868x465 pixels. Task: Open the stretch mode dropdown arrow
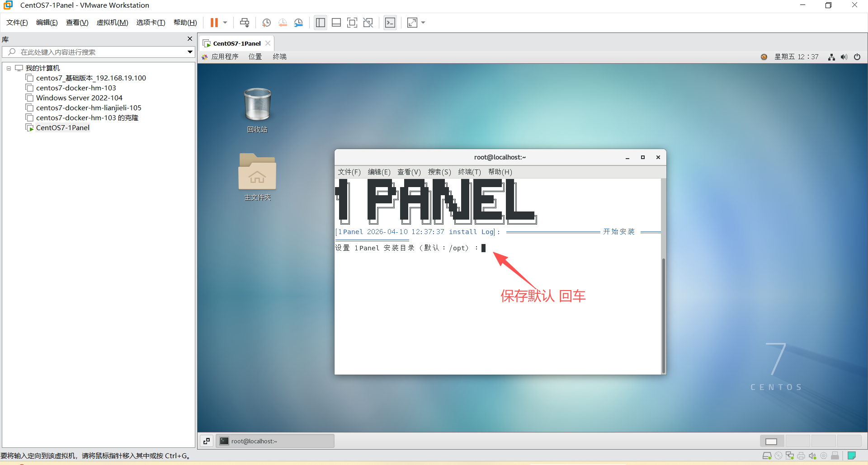(423, 23)
